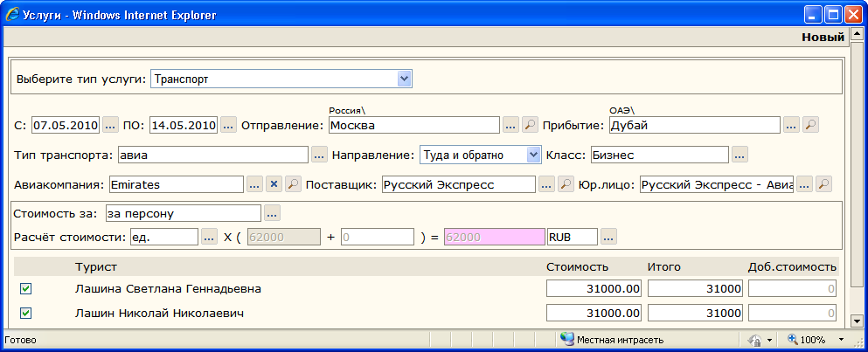This screenshot has height=352, width=868.
Task: Click Итого field for Лашин Николай
Action: (695, 314)
